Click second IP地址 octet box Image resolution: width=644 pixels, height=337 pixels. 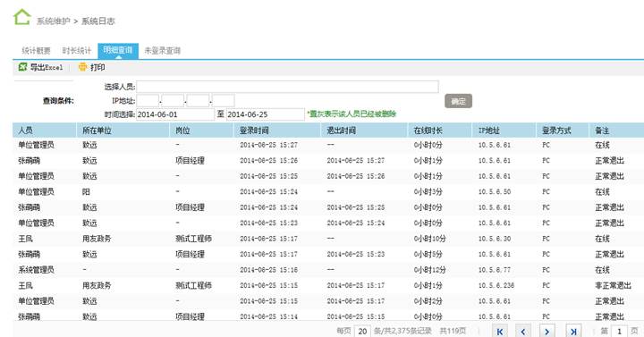[173, 101]
